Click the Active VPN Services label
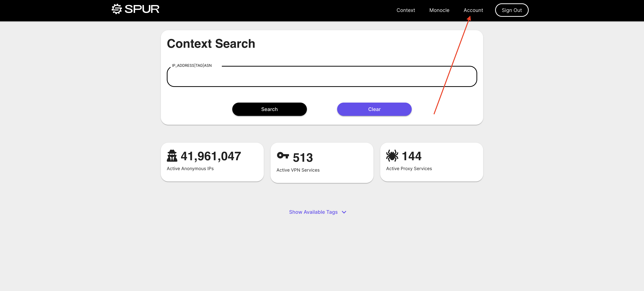This screenshot has height=291, width=644. [x=298, y=170]
